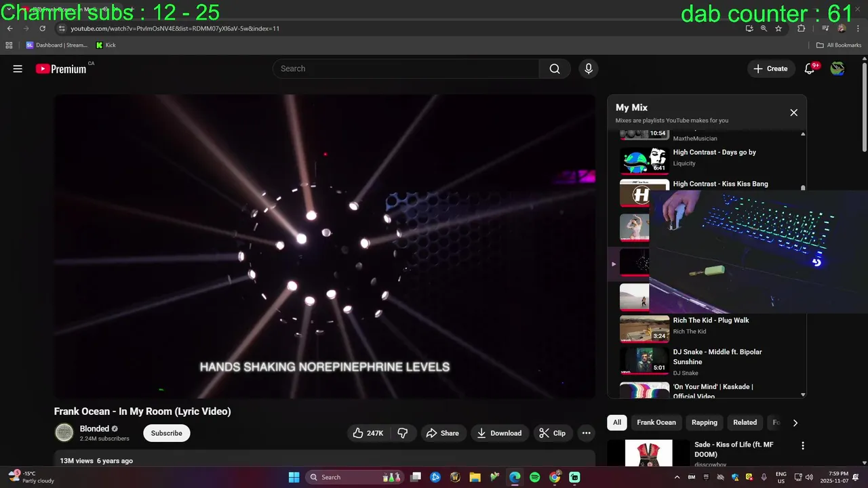Open All Bookmarks folder
Viewport: 868px width, 488px height.
click(839, 45)
